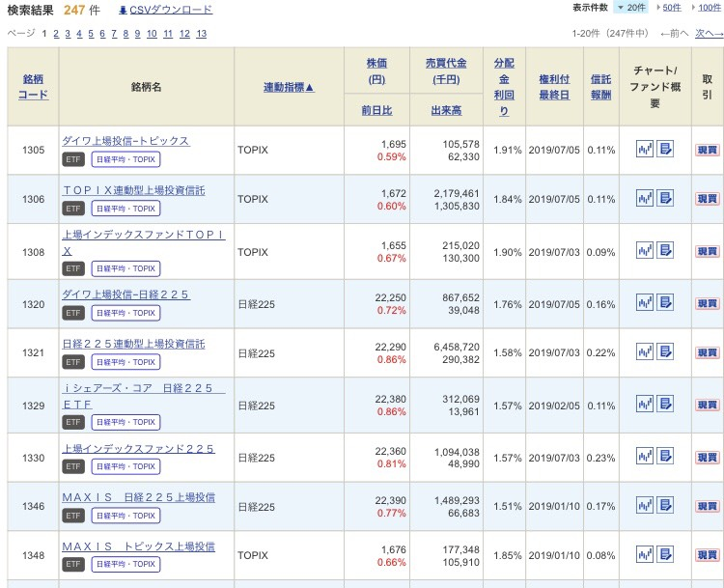Image resolution: width=724 pixels, height=588 pixels.
Task: Sort by 売買代金(千円) column header
Action: pyautogui.click(x=446, y=70)
